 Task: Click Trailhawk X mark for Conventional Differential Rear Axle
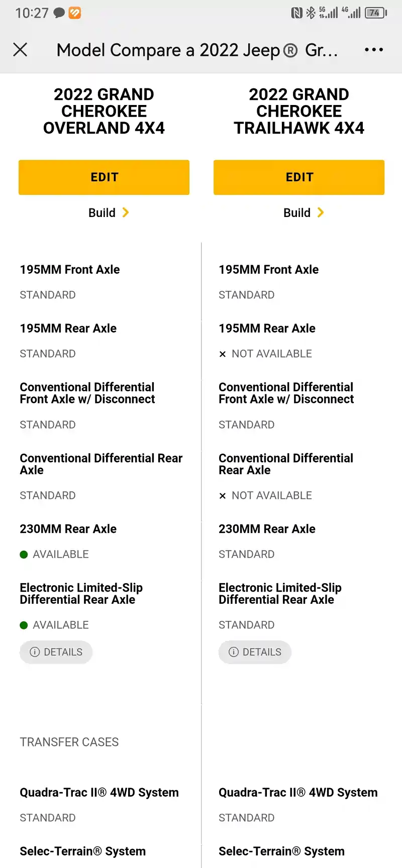pyautogui.click(x=223, y=496)
